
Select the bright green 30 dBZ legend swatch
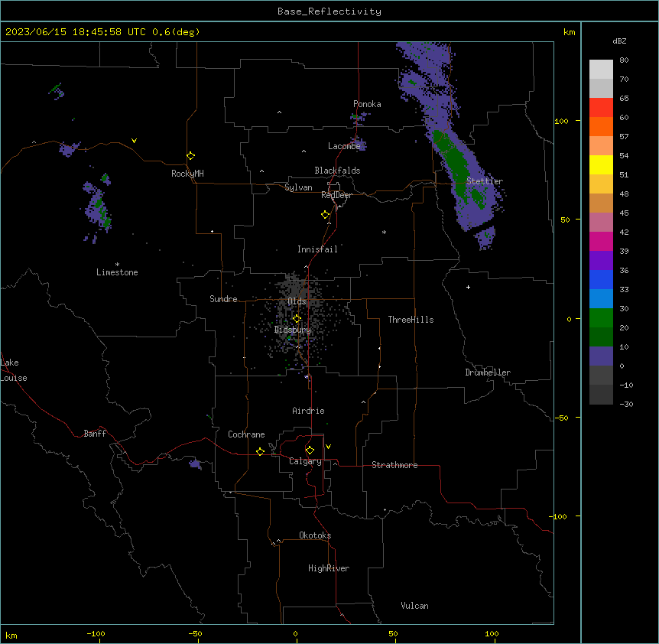pyautogui.click(x=601, y=318)
